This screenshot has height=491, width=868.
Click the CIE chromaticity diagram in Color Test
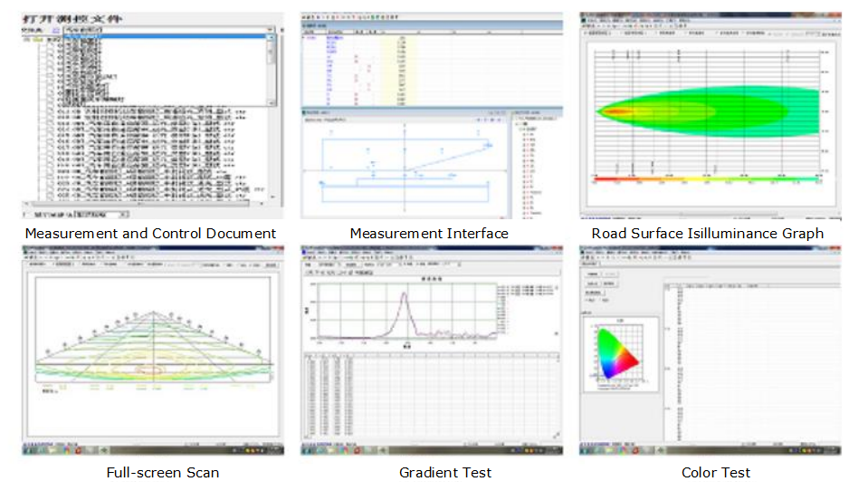point(615,355)
